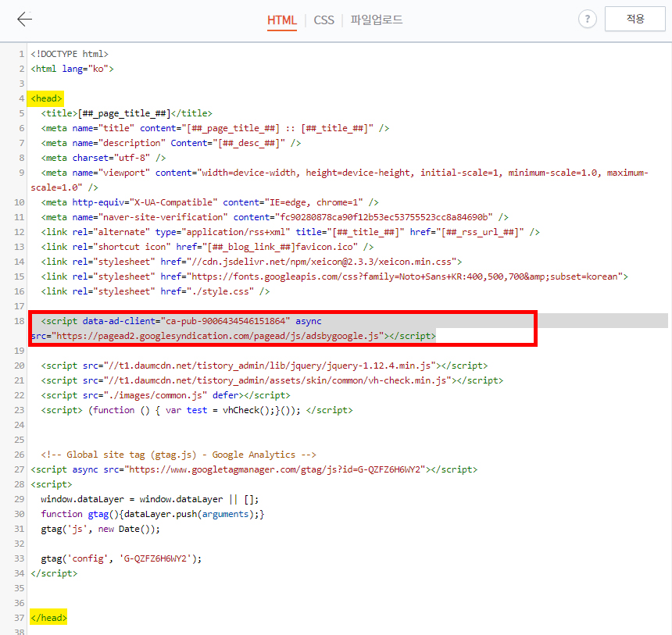Click the 적용 apply button
This screenshot has height=635, width=672.
[x=634, y=19]
